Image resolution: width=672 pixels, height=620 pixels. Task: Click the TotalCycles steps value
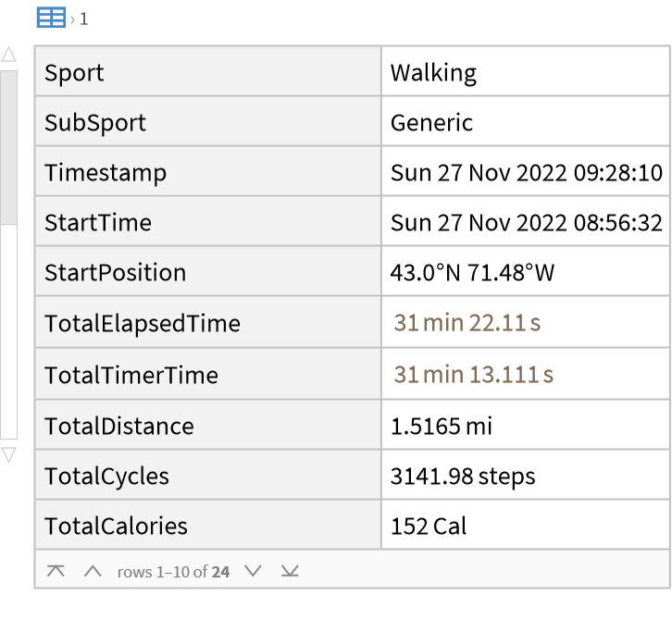(x=462, y=477)
